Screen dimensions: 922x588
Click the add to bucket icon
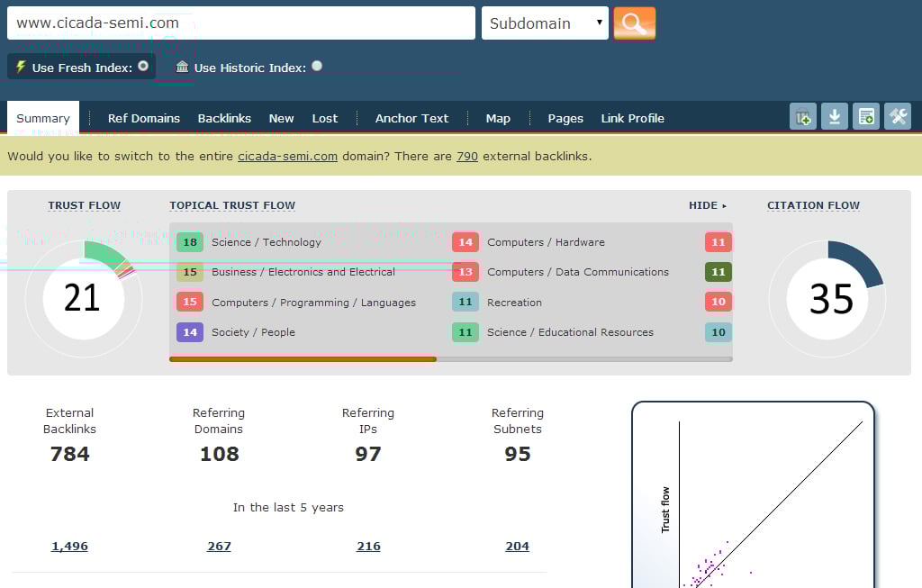pos(802,116)
